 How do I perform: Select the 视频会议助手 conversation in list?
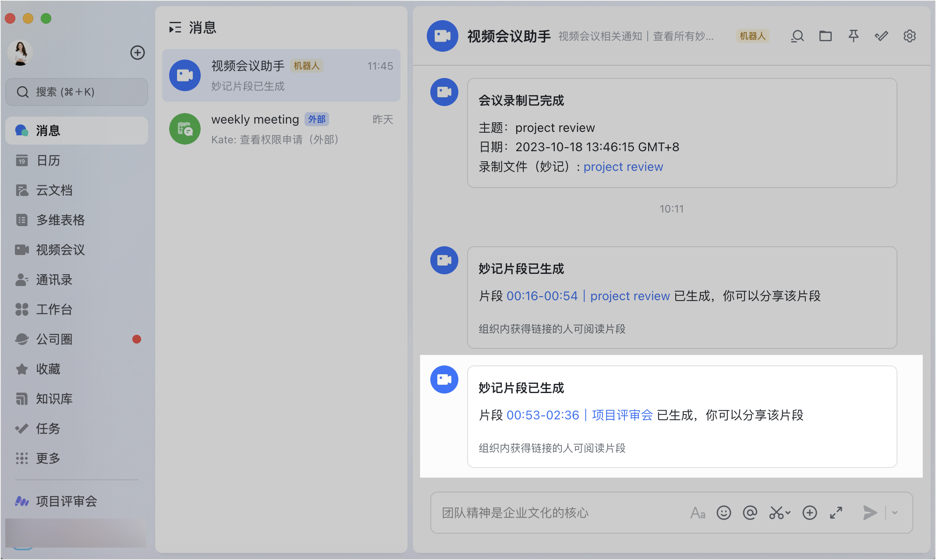[281, 75]
